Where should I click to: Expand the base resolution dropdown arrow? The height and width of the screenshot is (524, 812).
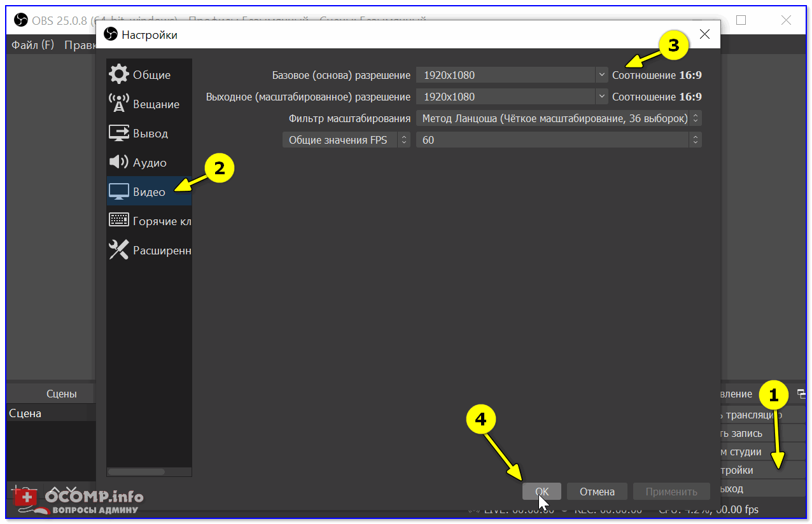(601, 75)
